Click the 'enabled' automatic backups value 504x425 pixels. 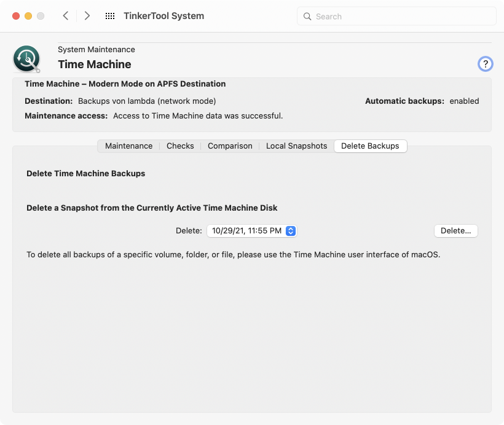464,101
